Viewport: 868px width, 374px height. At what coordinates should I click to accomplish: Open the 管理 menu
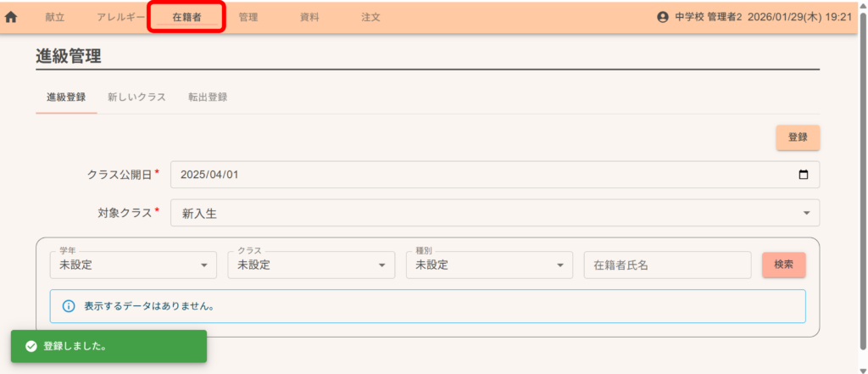[x=248, y=17]
